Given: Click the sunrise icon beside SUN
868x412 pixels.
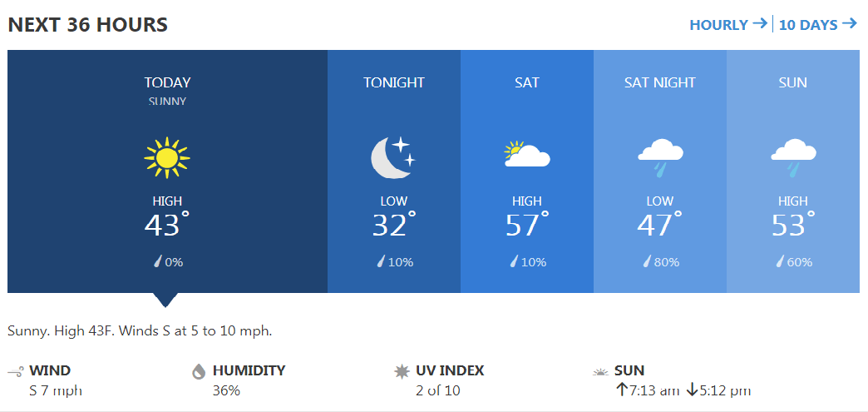Looking at the screenshot, I should [600, 371].
